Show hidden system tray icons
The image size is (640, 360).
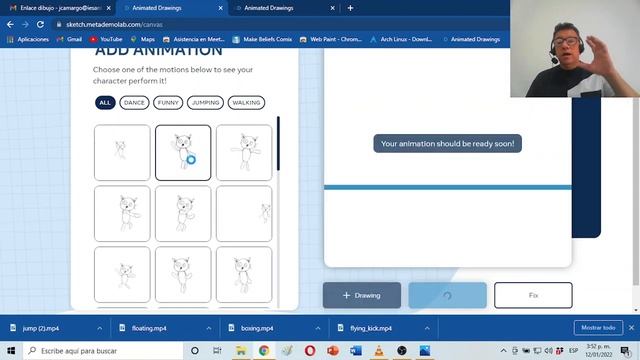click(503, 351)
